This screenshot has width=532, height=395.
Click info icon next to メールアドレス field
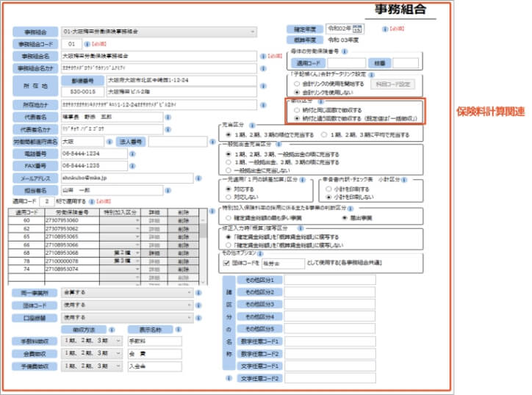(199, 178)
